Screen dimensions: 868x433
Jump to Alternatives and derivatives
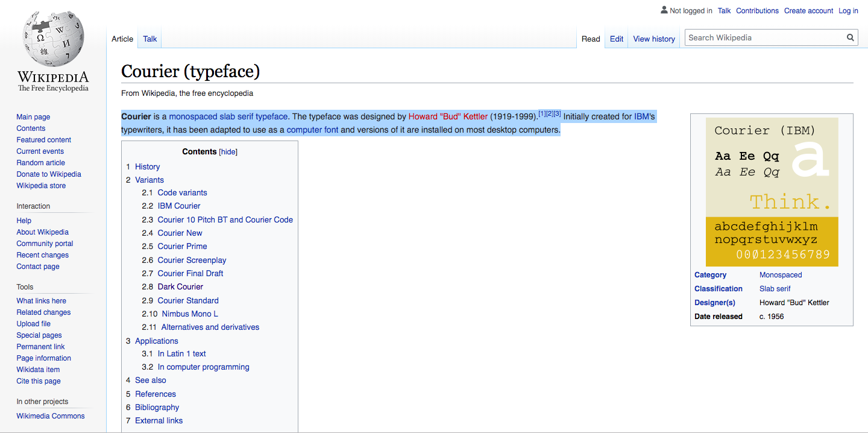[210, 327]
